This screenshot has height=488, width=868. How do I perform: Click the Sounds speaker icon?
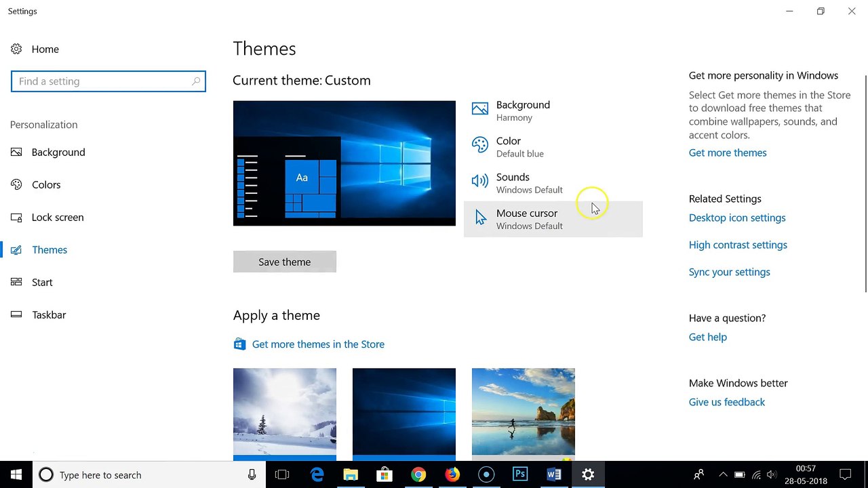[x=480, y=181]
